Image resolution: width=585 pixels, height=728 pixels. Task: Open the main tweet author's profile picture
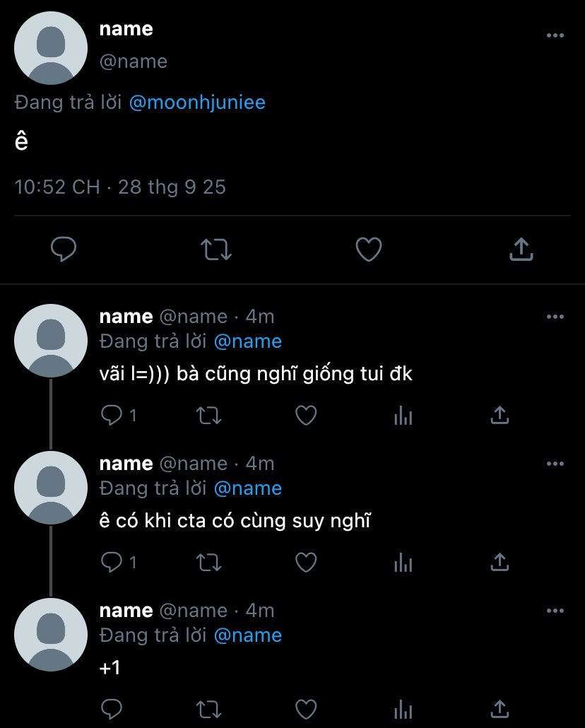click(51, 48)
